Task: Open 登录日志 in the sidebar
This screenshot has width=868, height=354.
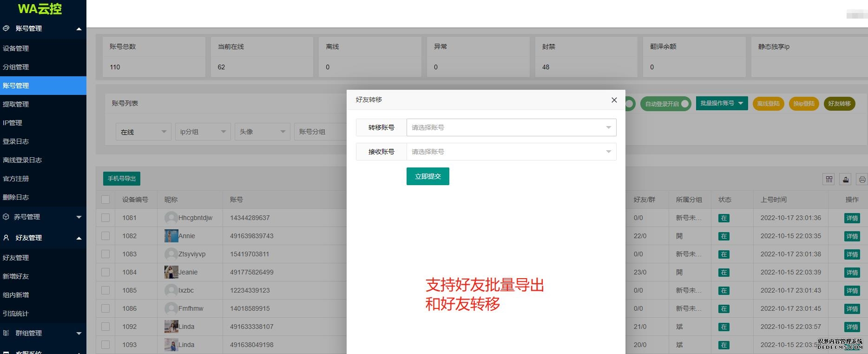Action: tap(43, 141)
